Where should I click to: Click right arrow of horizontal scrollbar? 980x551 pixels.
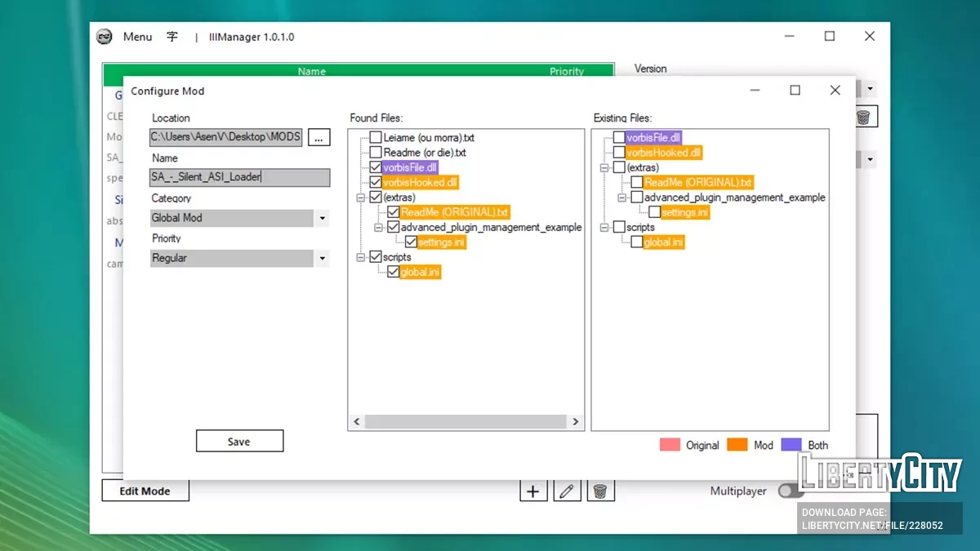click(x=575, y=422)
